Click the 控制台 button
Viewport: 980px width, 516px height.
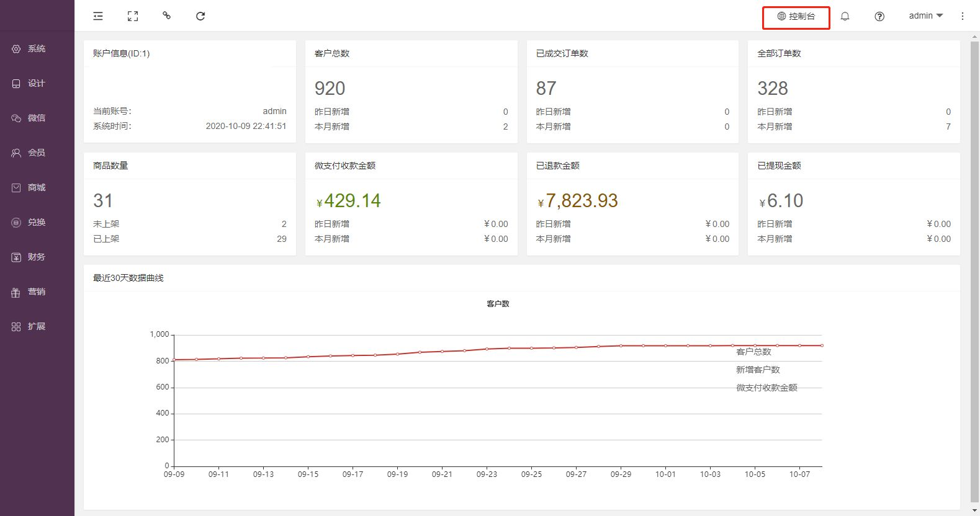[x=796, y=16]
